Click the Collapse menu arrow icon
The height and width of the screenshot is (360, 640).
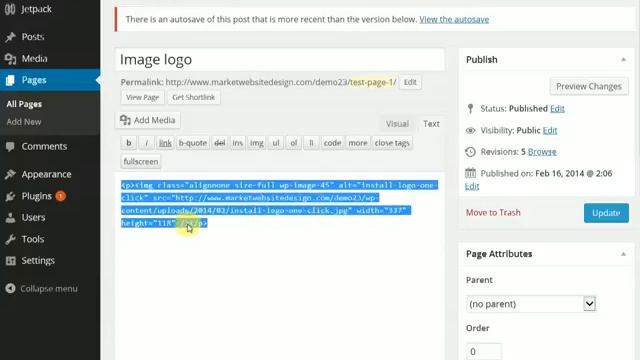[x=10, y=289]
